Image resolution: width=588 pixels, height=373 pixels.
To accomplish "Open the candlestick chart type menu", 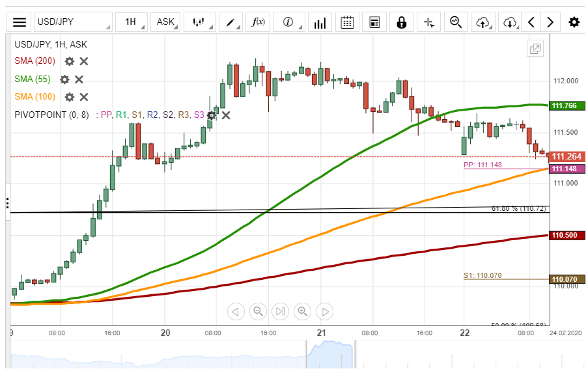I will pyautogui.click(x=199, y=22).
